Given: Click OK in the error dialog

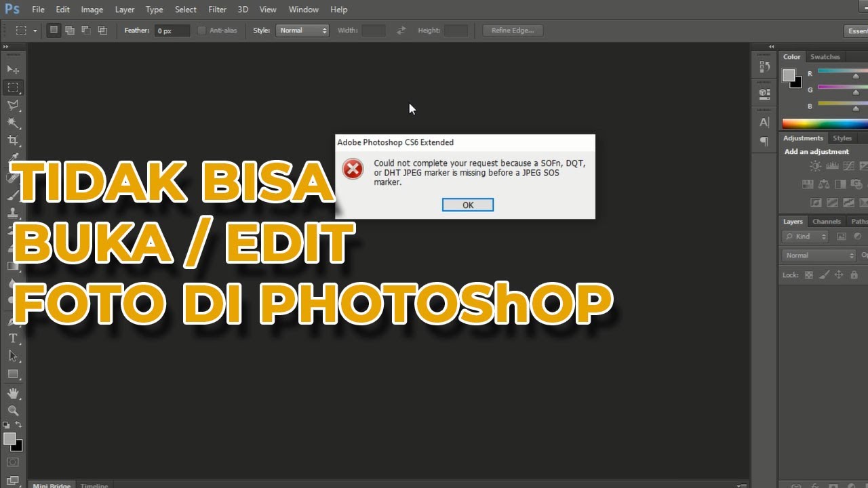Looking at the screenshot, I should pyautogui.click(x=468, y=205).
